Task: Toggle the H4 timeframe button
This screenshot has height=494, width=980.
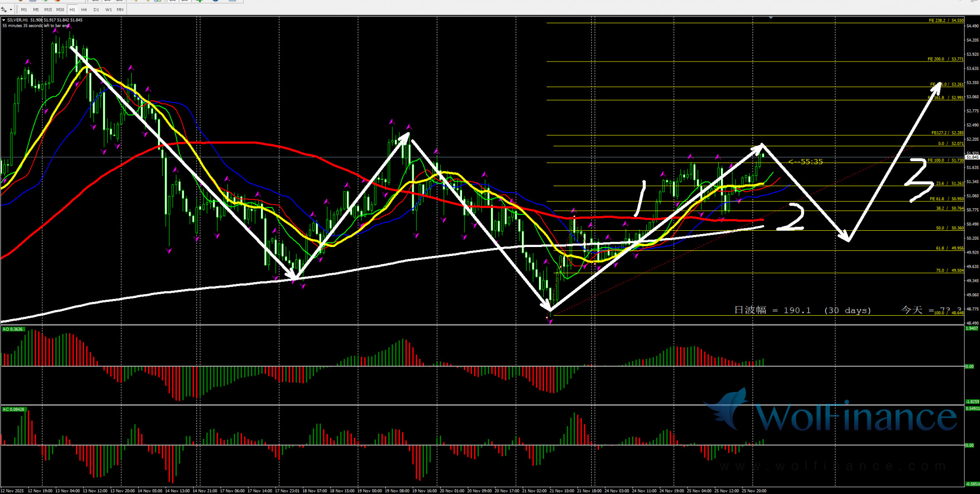Action: pos(84,10)
